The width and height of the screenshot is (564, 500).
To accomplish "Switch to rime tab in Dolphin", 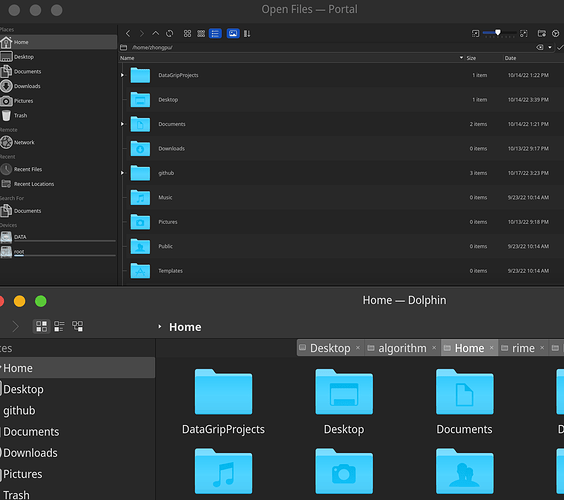I will 523,348.
